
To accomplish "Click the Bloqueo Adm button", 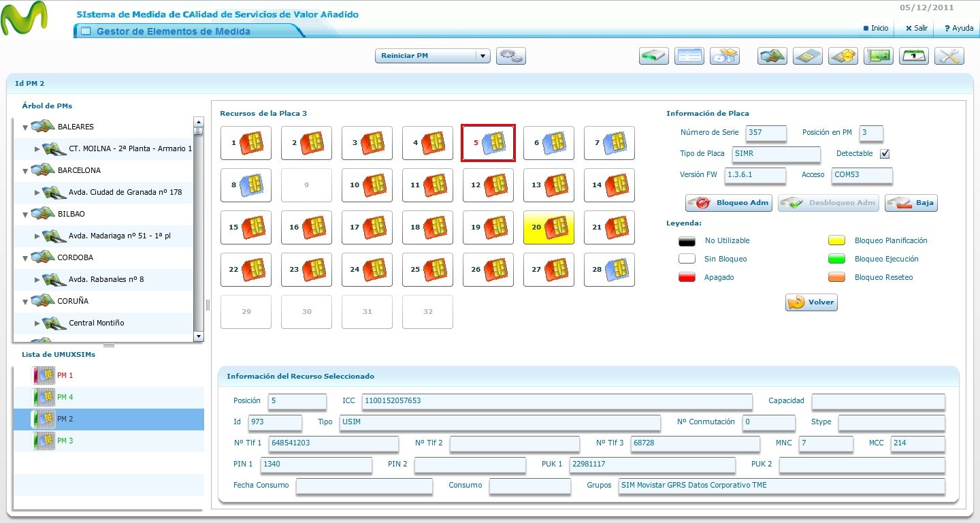I will pos(729,203).
